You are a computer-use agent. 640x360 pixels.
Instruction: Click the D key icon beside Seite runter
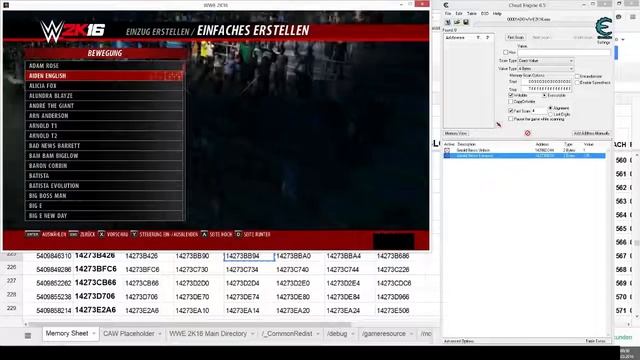coord(238,234)
